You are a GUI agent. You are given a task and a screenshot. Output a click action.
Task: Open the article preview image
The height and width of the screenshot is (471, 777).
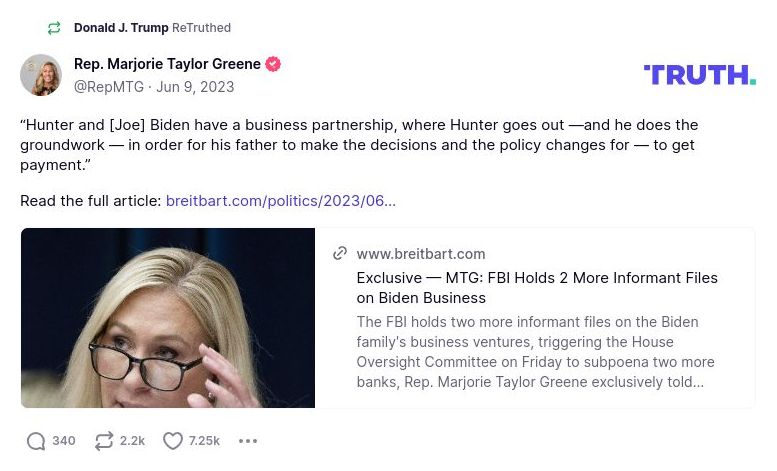[x=168, y=318]
